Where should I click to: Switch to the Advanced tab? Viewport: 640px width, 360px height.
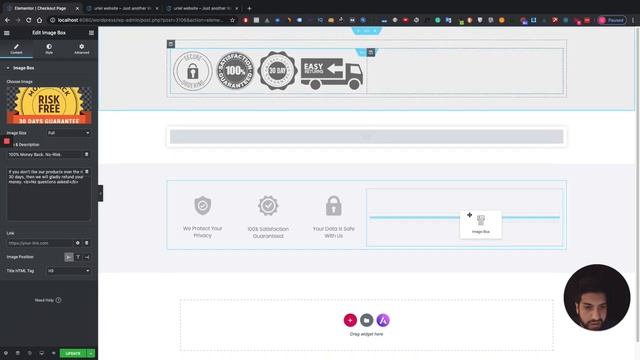click(82, 49)
